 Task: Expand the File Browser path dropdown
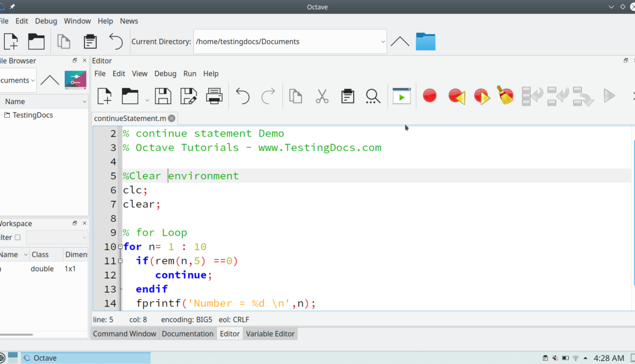click(33, 80)
